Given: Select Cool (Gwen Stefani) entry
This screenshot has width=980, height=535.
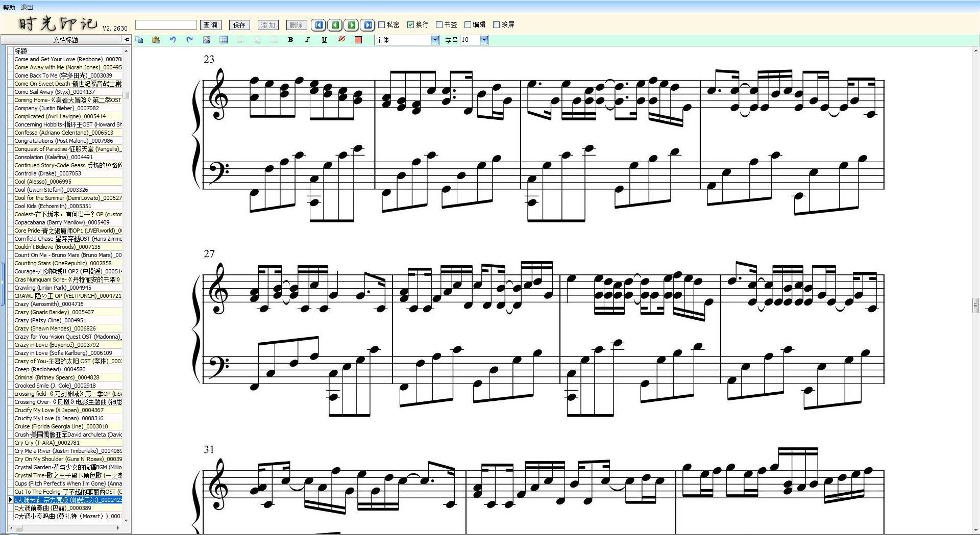Looking at the screenshot, I should tap(68, 190).
